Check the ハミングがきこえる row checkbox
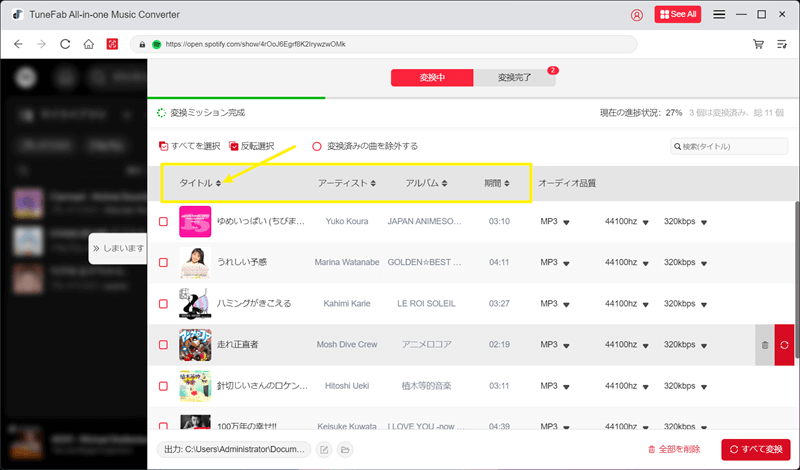 pos(163,304)
